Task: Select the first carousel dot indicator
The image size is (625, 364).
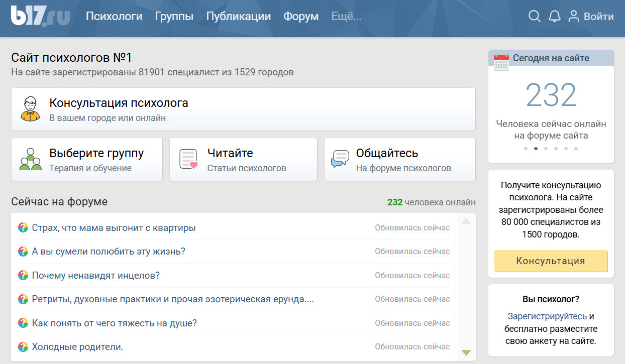Action: click(x=526, y=149)
